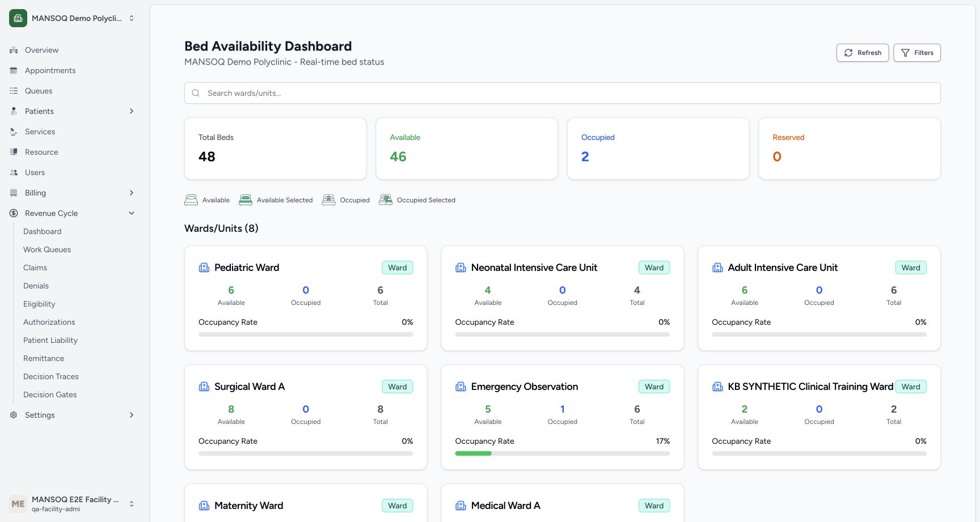Click the Available Selected bed legend icon
The width and height of the screenshot is (980, 522).
click(246, 200)
